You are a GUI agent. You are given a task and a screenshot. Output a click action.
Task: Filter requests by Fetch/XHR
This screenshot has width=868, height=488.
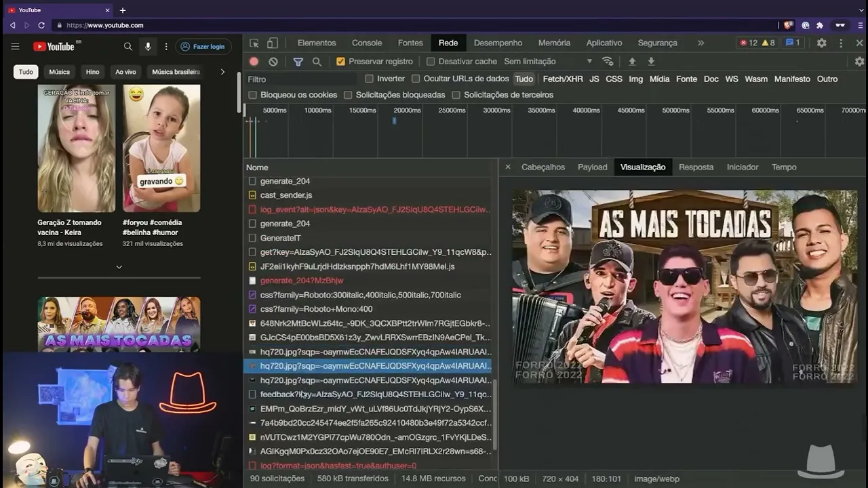[x=563, y=79]
